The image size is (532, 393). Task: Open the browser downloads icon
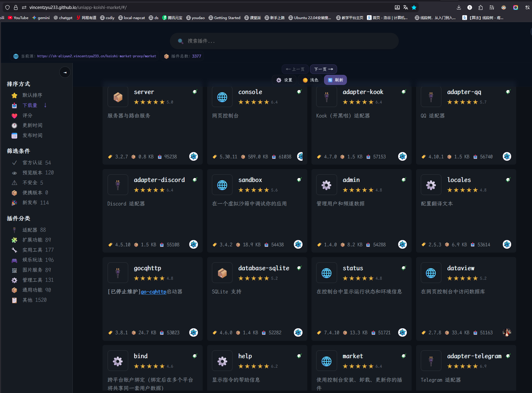pos(459,7)
